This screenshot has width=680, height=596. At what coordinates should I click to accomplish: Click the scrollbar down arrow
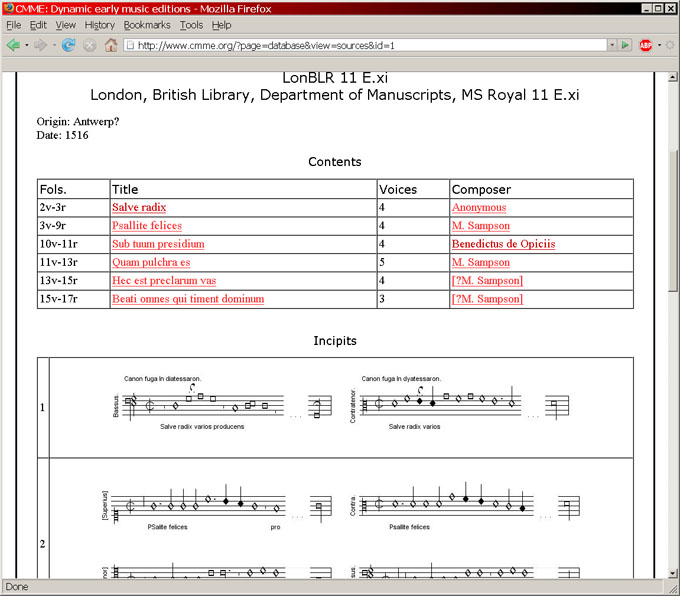[672, 573]
